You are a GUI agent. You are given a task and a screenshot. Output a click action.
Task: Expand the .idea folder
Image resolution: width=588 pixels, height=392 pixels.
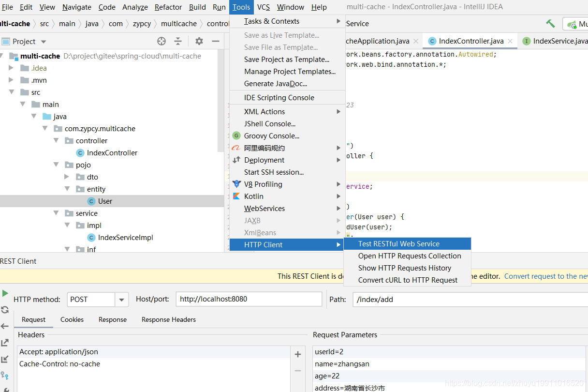click(12, 68)
